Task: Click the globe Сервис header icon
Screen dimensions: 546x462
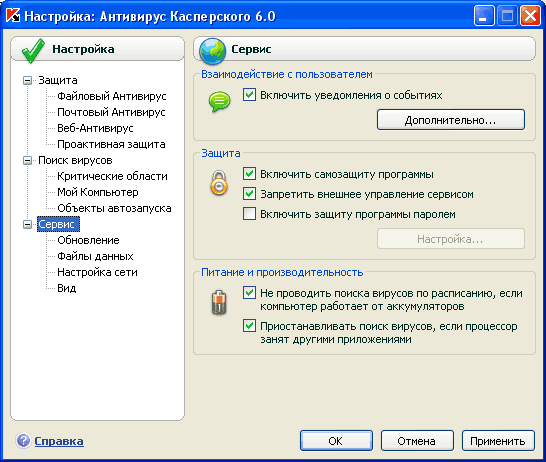Action: (x=212, y=52)
